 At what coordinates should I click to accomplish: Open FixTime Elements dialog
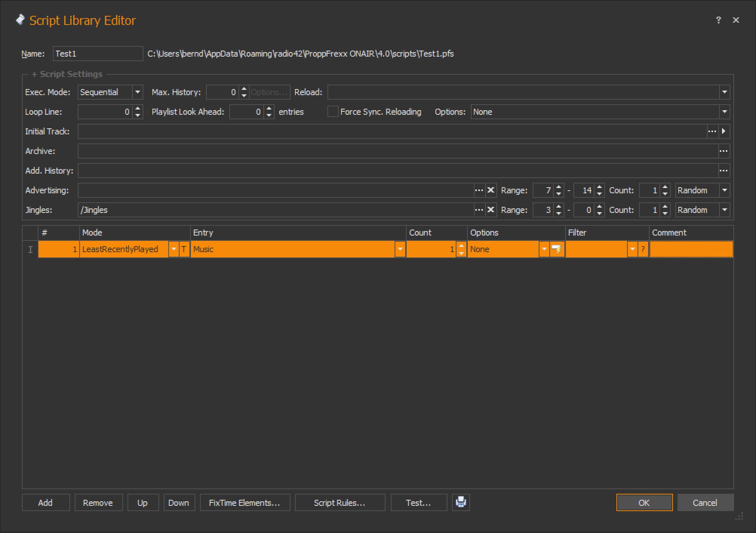tap(245, 502)
